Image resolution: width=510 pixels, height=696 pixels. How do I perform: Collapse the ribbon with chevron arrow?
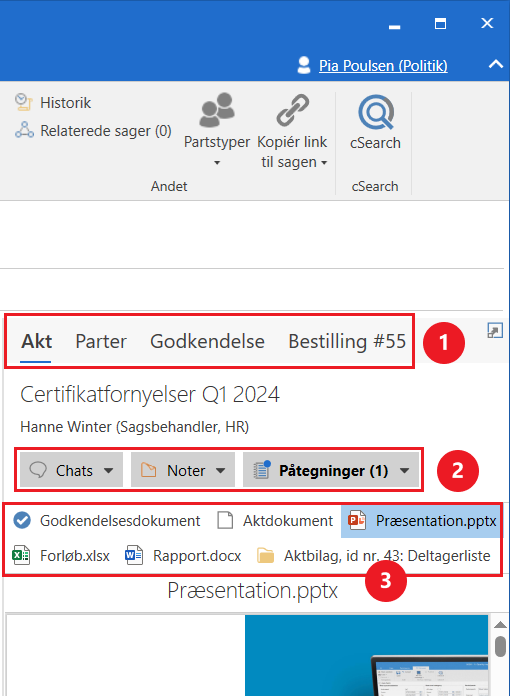pos(496,64)
